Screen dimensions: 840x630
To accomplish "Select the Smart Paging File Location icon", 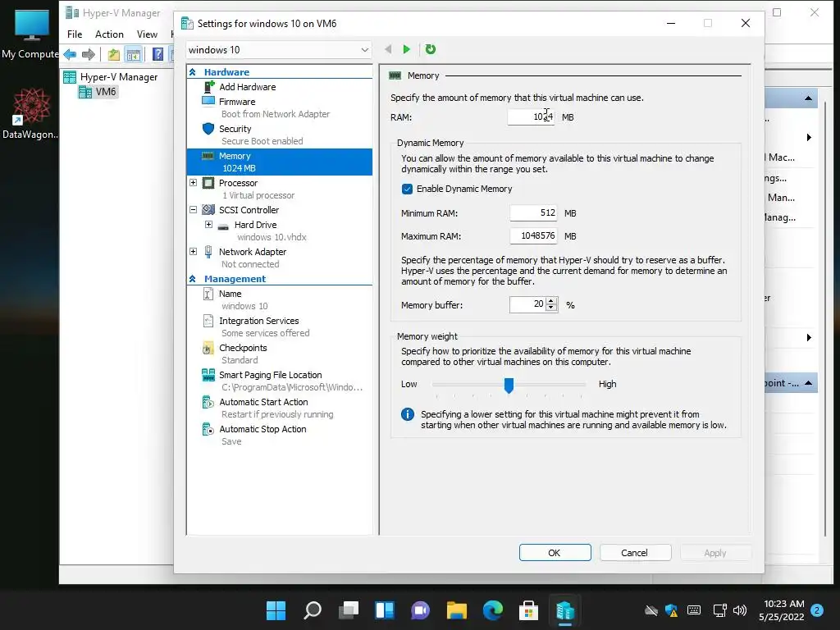I will [x=208, y=375].
